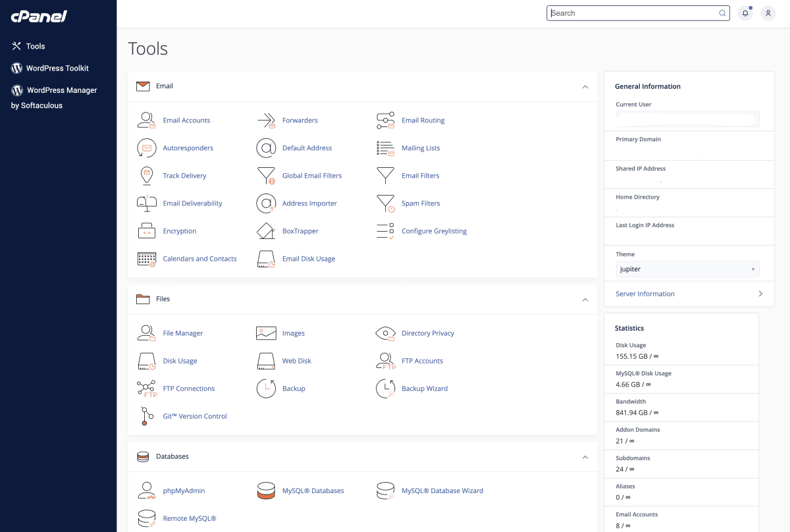Click the Search input field
The width and height of the screenshot is (790, 532).
pos(632,13)
